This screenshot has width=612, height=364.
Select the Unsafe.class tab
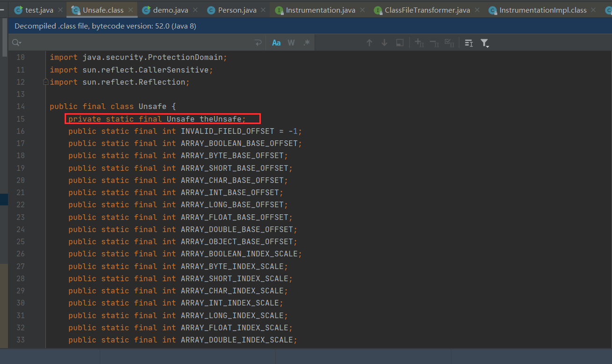point(103,10)
